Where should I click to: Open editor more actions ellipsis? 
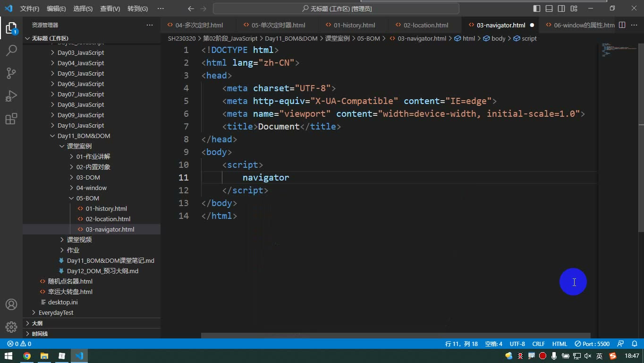click(635, 25)
